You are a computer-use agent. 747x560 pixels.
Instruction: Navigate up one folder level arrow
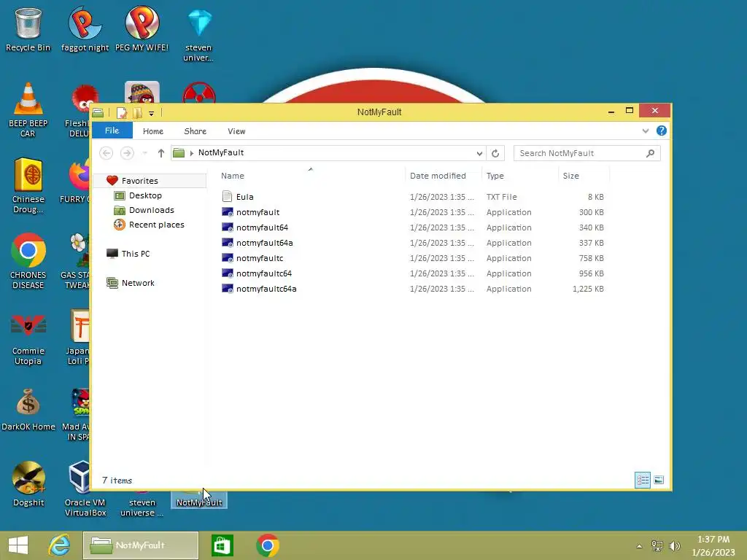161,153
